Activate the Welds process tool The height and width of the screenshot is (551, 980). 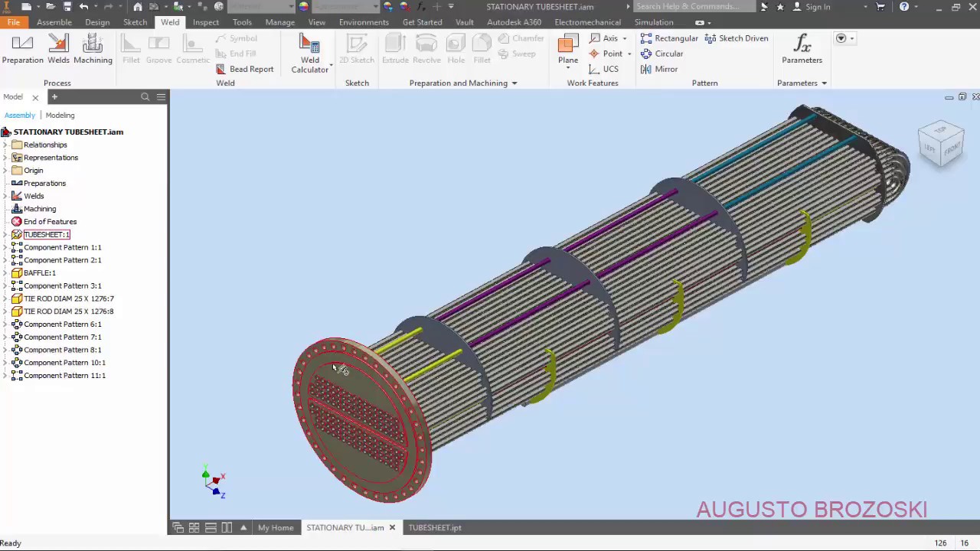(58, 50)
